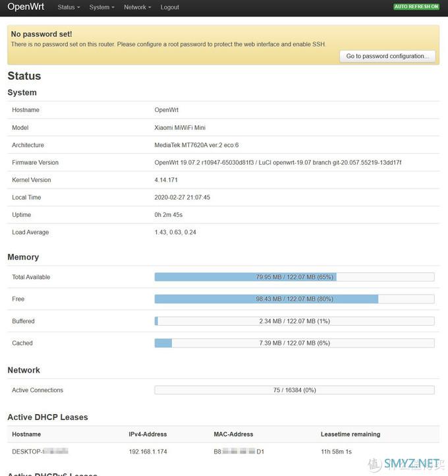Click the Cached memory progress bar
The width and height of the screenshot is (448, 476).
(x=294, y=343)
